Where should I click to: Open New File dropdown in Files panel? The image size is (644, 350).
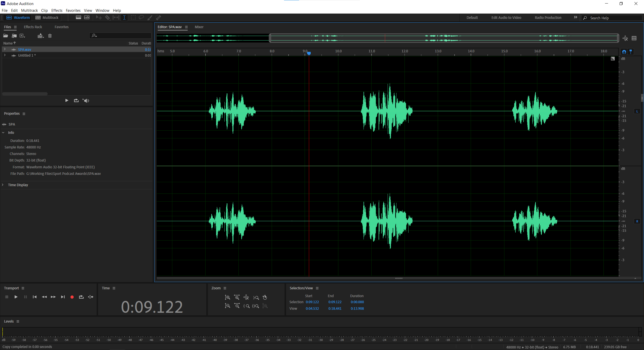pyautogui.click(x=22, y=36)
